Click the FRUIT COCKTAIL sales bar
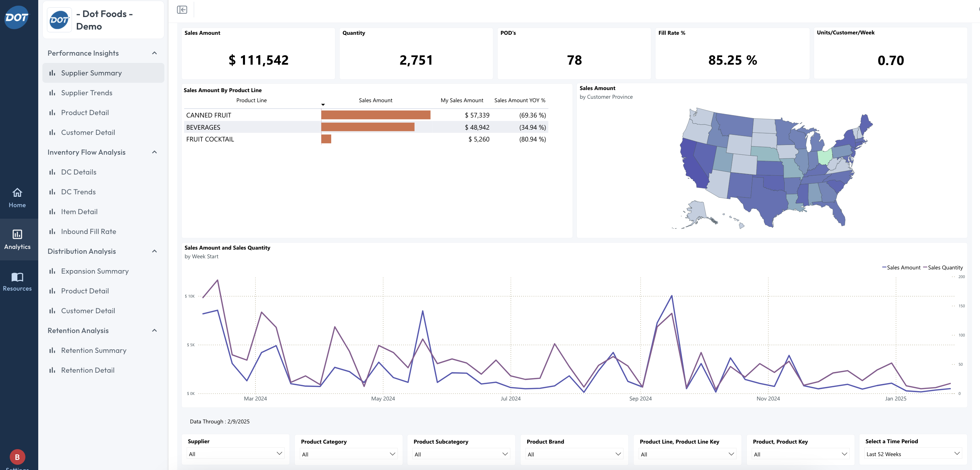 (326, 139)
